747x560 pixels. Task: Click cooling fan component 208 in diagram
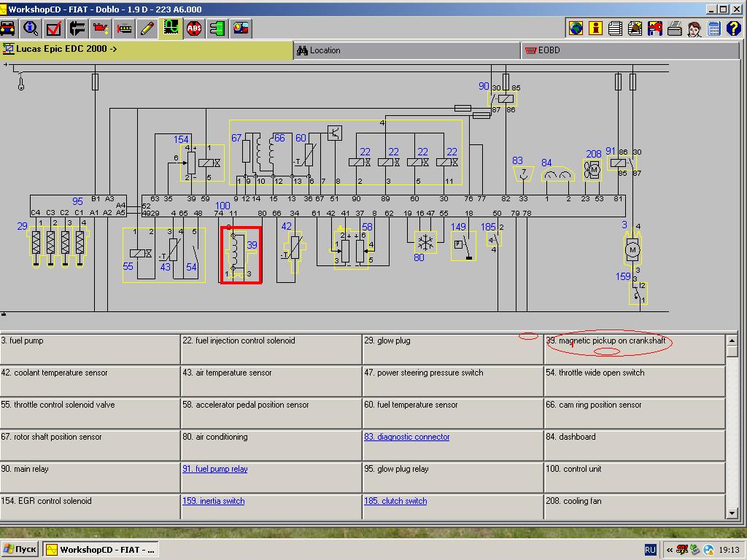592,170
